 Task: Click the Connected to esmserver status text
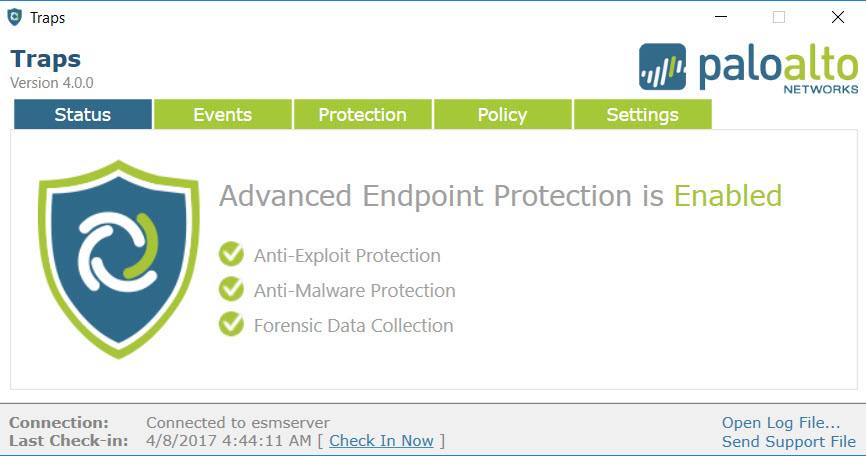[x=237, y=423]
